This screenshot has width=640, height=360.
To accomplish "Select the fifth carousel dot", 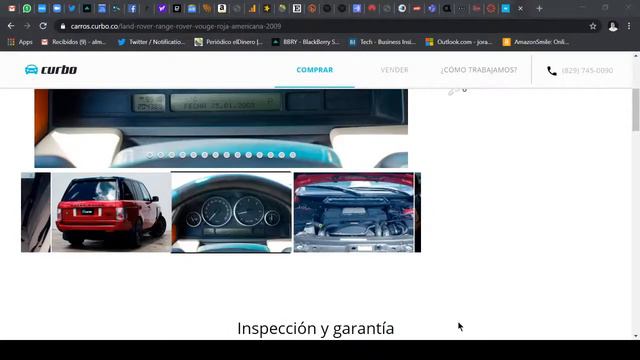I will 194,155.
